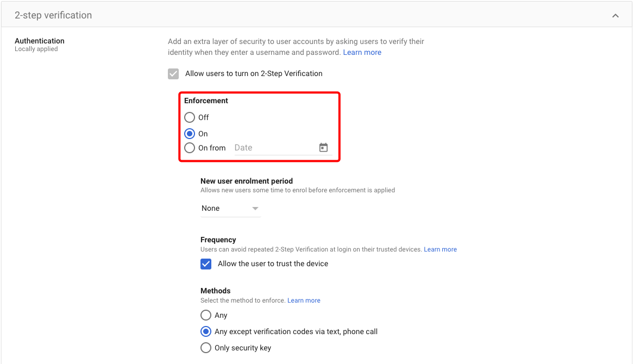Select the On from radio button
Screen dimensions: 634x364
click(x=190, y=148)
